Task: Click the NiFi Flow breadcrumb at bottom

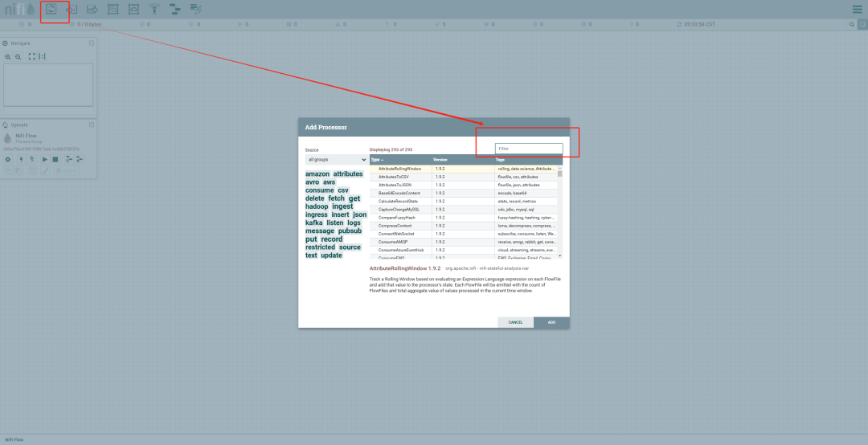Action: (14, 440)
